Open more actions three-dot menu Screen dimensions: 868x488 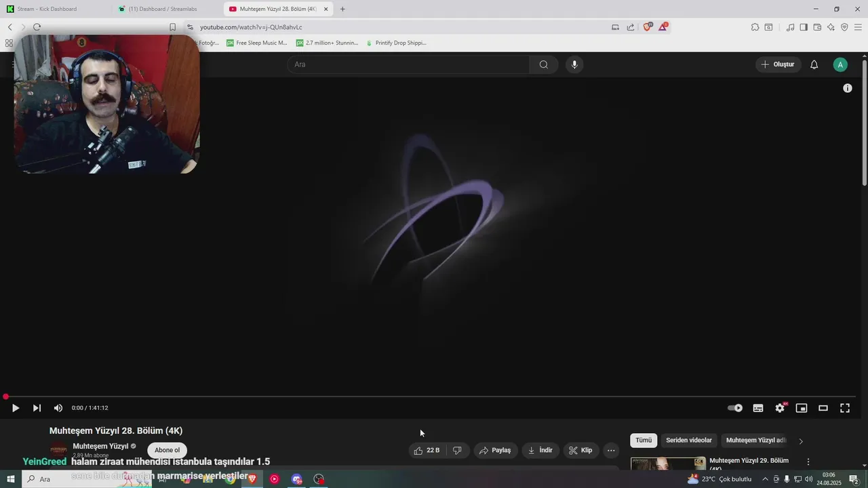(x=611, y=450)
